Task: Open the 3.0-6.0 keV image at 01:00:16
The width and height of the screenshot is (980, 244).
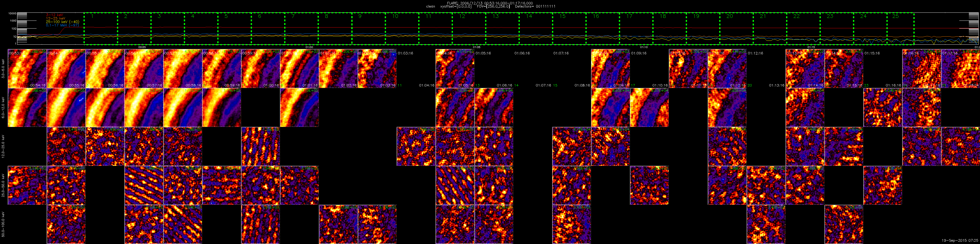Action: click(299, 69)
